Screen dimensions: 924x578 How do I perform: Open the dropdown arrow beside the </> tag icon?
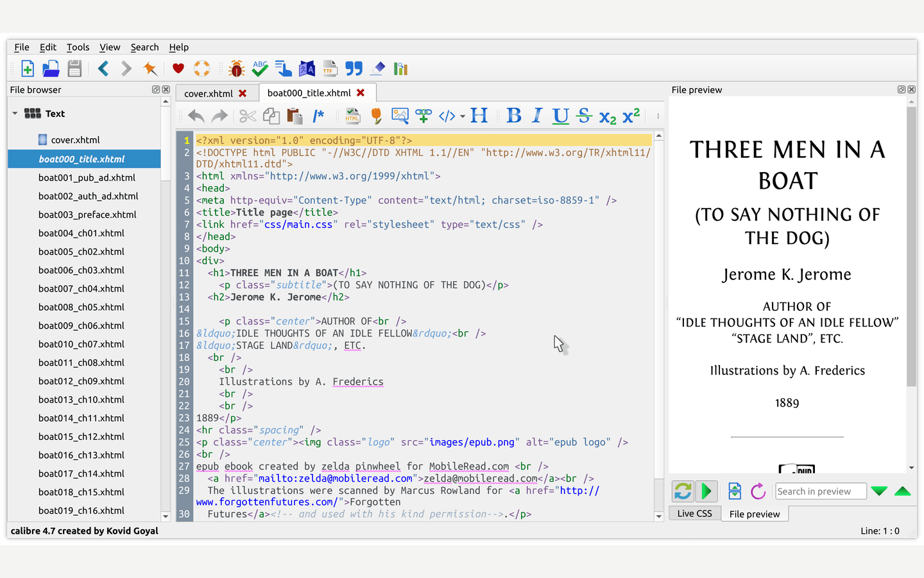click(463, 117)
